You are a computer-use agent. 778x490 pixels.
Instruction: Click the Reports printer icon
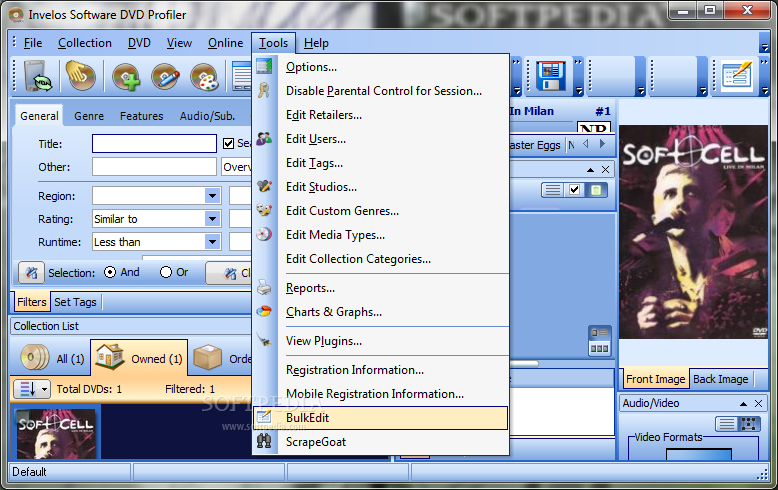tap(264, 288)
